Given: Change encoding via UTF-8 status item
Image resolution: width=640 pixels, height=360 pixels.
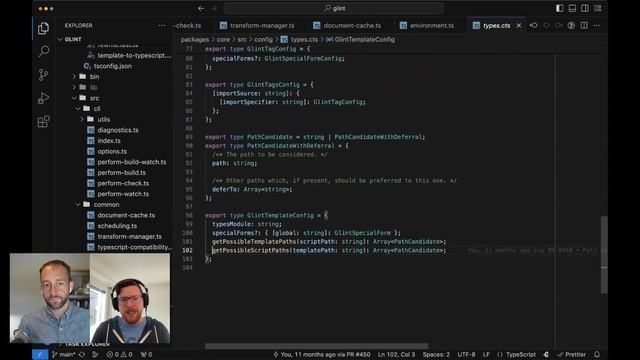Looking at the screenshot, I should pyautogui.click(x=466, y=354).
